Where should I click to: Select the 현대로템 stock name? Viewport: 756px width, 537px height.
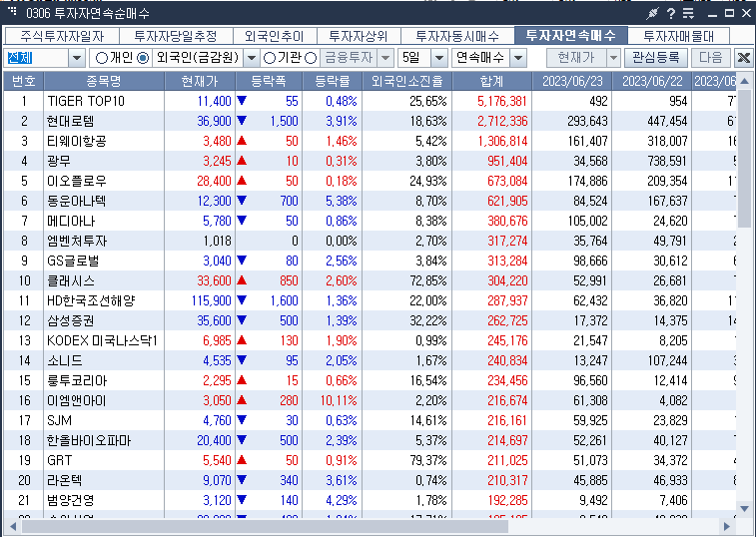(70, 121)
